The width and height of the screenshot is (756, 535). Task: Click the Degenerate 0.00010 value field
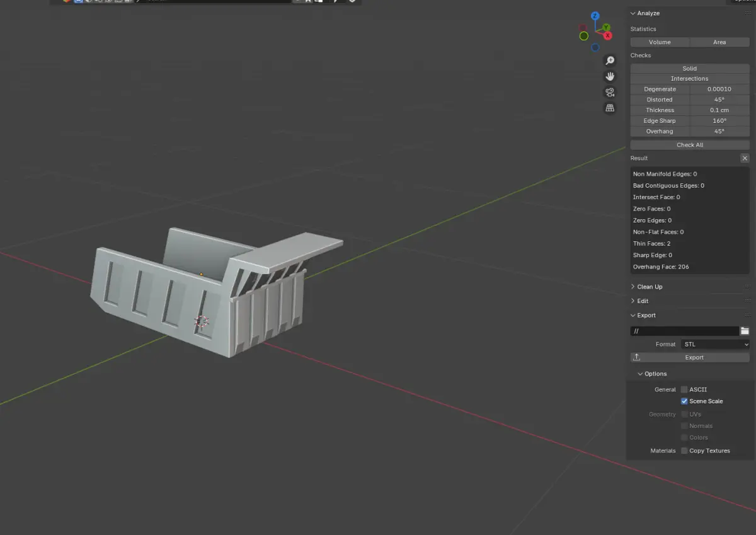coord(720,89)
